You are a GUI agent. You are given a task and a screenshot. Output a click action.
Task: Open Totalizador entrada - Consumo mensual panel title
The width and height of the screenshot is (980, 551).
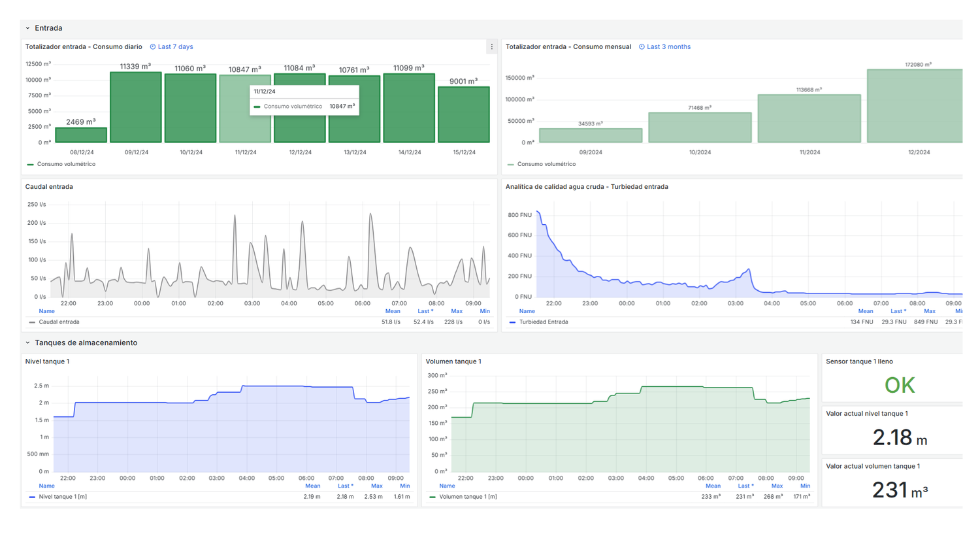tap(568, 47)
